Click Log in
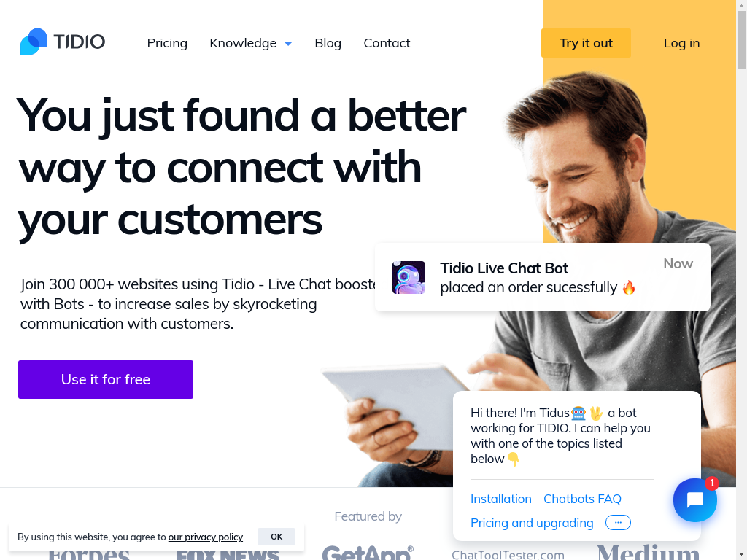Screen dimensions: 747x560 [682, 43]
